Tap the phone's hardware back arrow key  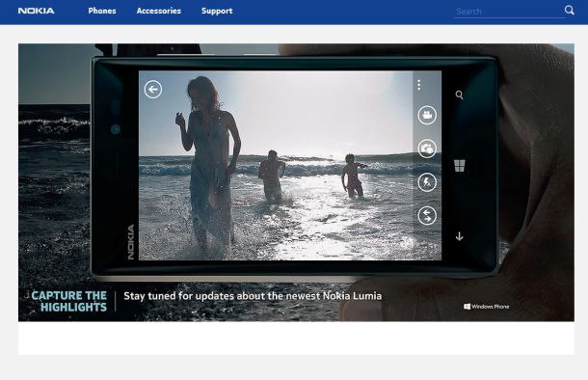click(459, 236)
